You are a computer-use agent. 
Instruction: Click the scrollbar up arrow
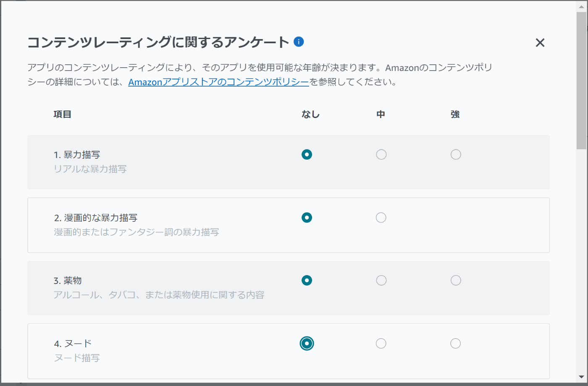click(x=581, y=7)
